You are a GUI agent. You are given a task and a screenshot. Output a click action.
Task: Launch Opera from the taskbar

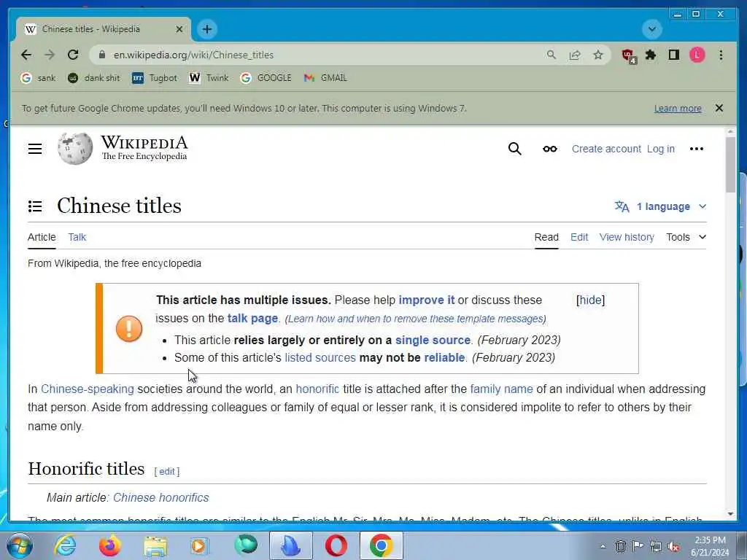pos(336,545)
